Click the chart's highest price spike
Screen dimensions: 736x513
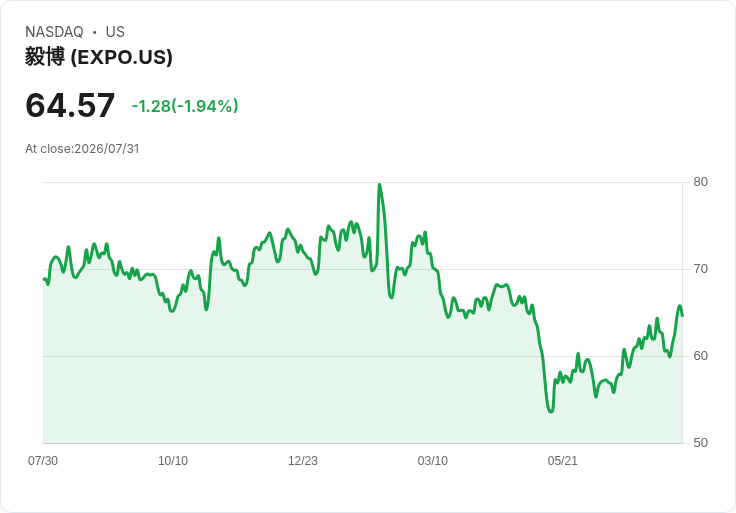(x=379, y=184)
